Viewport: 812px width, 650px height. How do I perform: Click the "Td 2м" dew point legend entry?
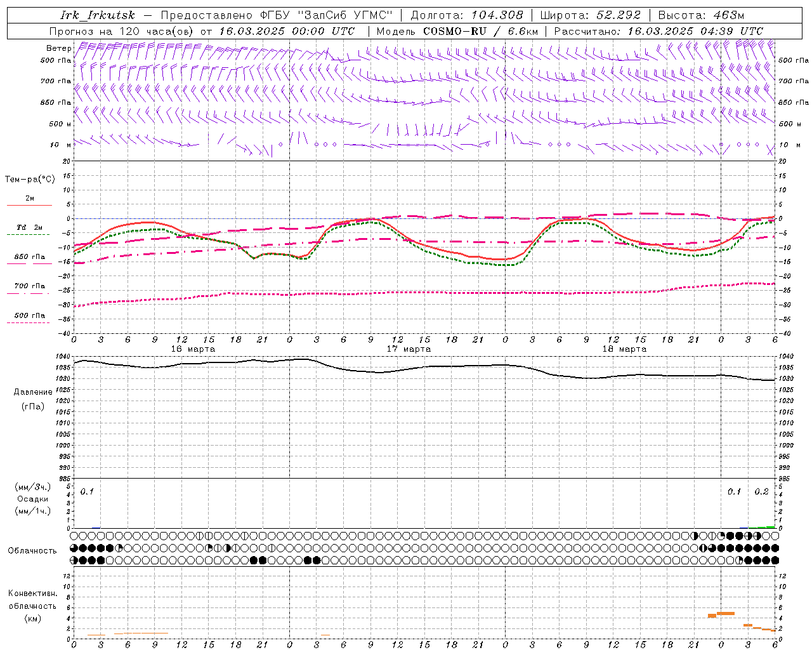pos(30,227)
